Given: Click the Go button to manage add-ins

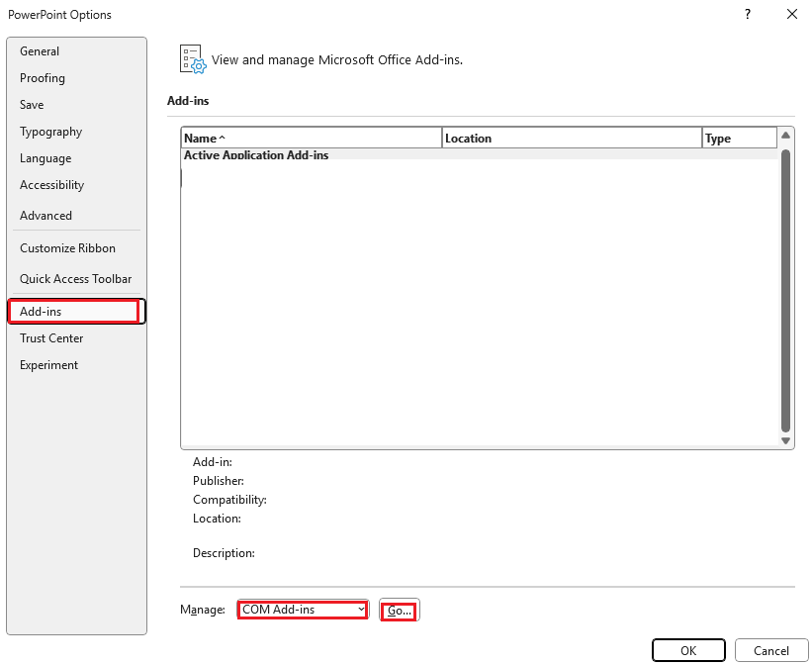Looking at the screenshot, I should pyautogui.click(x=399, y=610).
